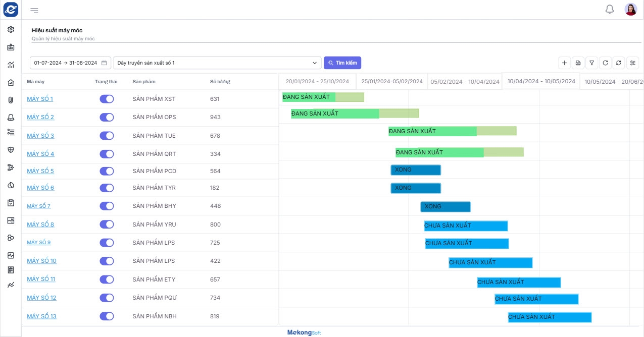Select the 10/04/2024 - 10/05/2024 timeline tab
The height and width of the screenshot is (337, 644).
(541, 81)
